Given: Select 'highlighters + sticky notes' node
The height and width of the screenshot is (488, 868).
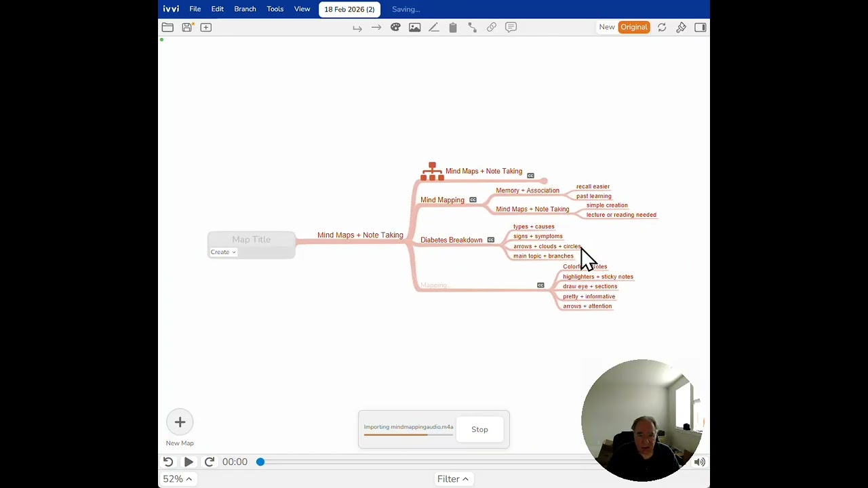Looking at the screenshot, I should 597,277.
